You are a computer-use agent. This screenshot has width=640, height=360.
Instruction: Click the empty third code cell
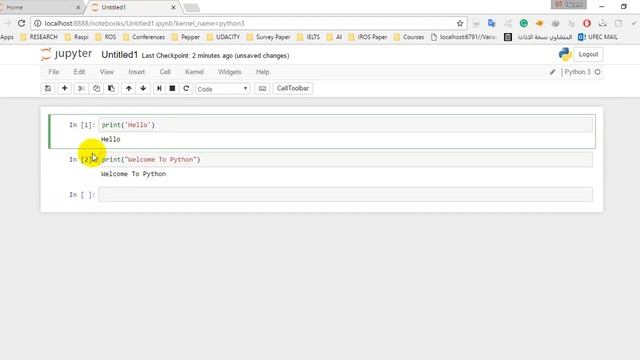coord(345,194)
